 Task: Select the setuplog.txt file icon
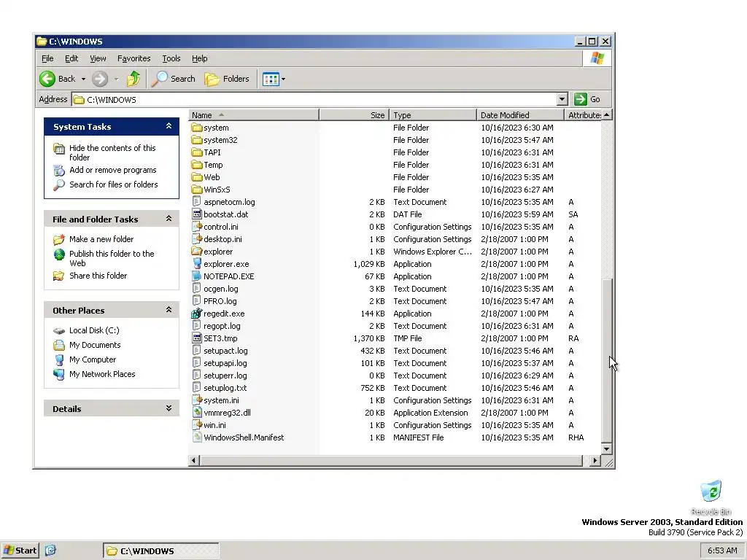(x=197, y=388)
